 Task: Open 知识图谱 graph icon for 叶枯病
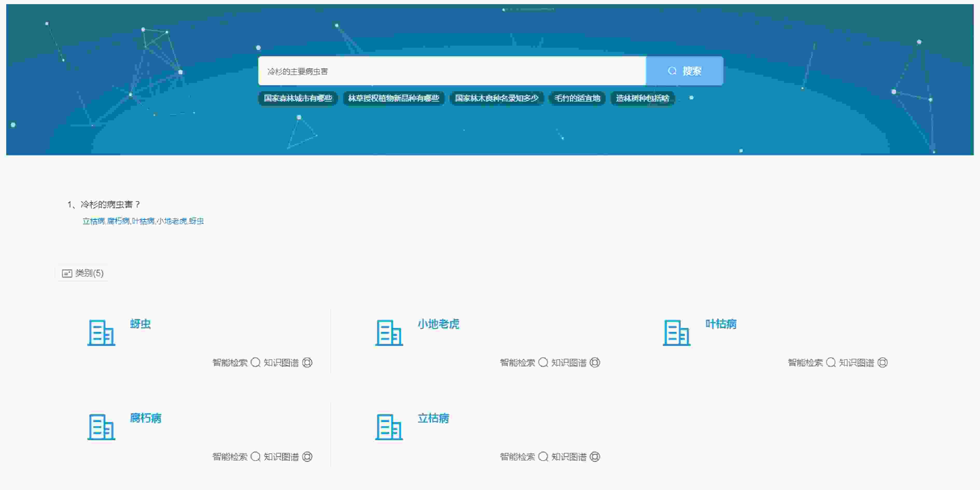coord(882,362)
